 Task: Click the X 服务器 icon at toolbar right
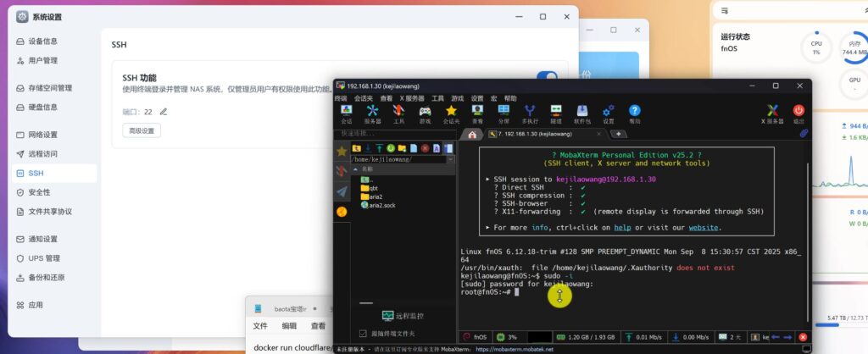(x=772, y=114)
